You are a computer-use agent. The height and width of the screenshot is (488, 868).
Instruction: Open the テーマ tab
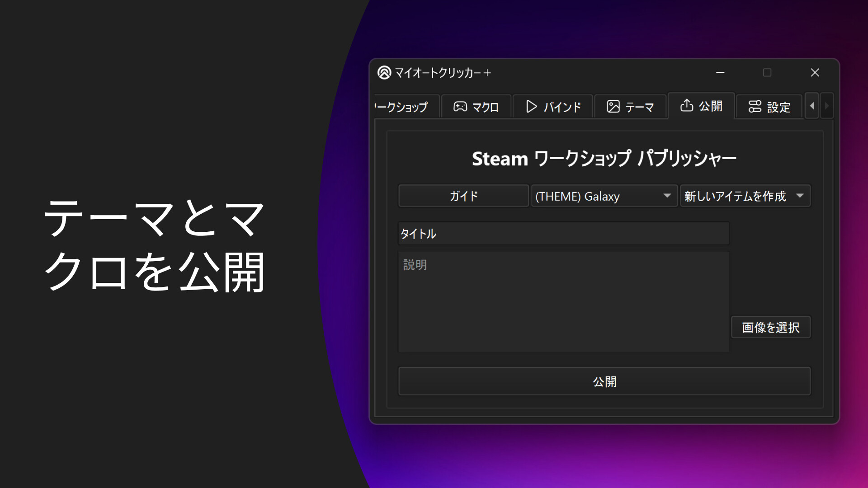(631, 107)
